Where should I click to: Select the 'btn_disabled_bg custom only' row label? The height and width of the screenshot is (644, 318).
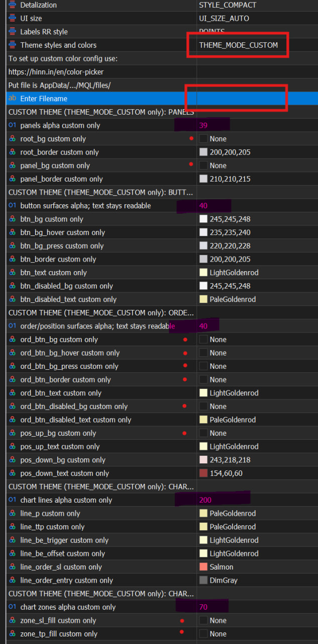click(67, 286)
